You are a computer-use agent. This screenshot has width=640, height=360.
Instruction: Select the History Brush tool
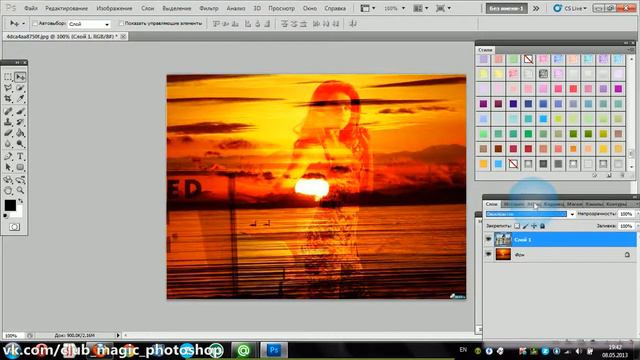(20, 122)
